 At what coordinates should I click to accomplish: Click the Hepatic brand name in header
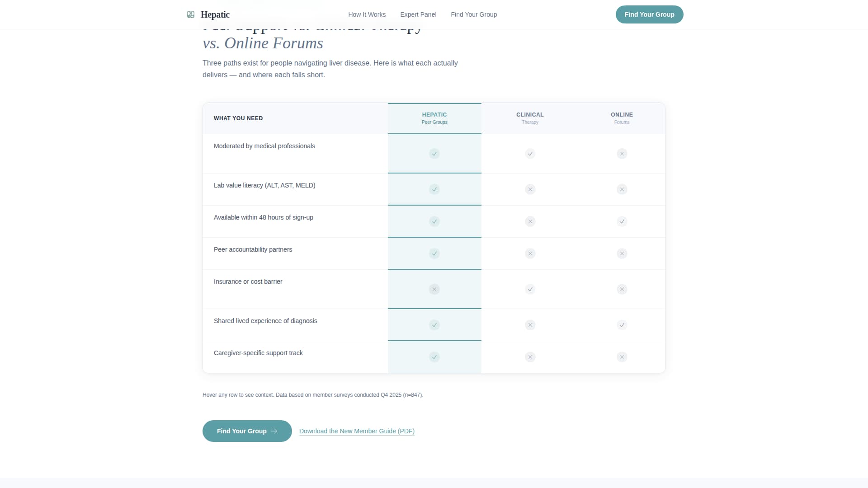coord(215,14)
